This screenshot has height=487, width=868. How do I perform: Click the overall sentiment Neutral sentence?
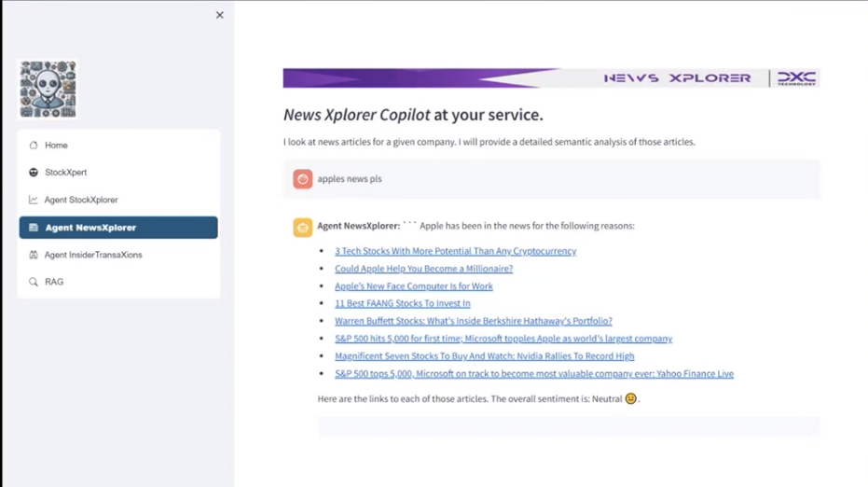pos(478,399)
